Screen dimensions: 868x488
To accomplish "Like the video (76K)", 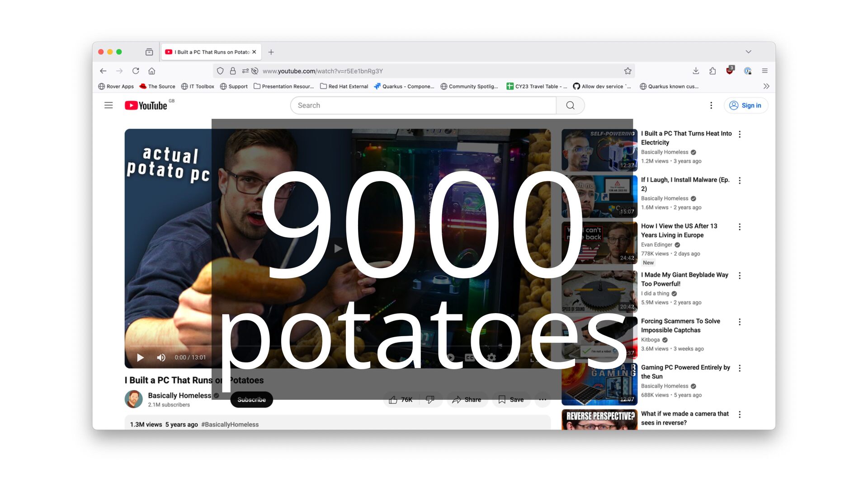I will [401, 399].
